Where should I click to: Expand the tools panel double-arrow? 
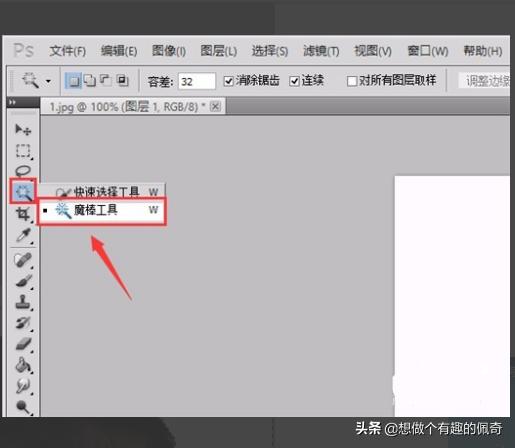pos(13,102)
